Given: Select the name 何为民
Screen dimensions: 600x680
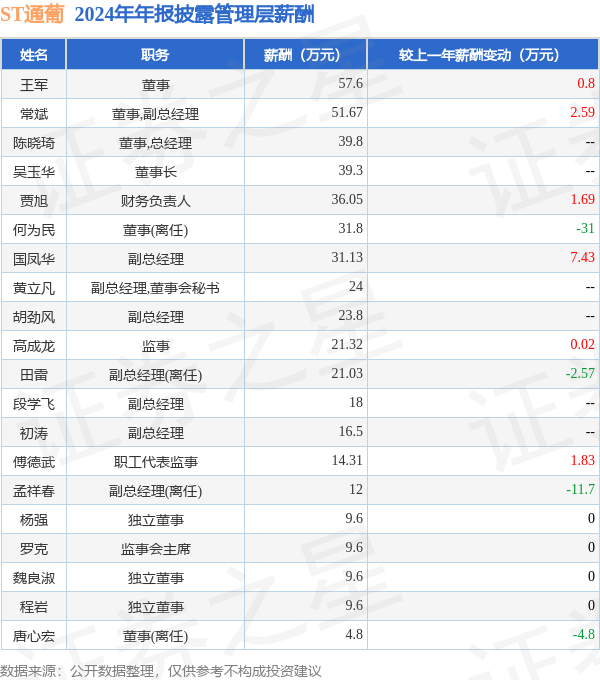Looking at the screenshot, I should pyautogui.click(x=34, y=230).
